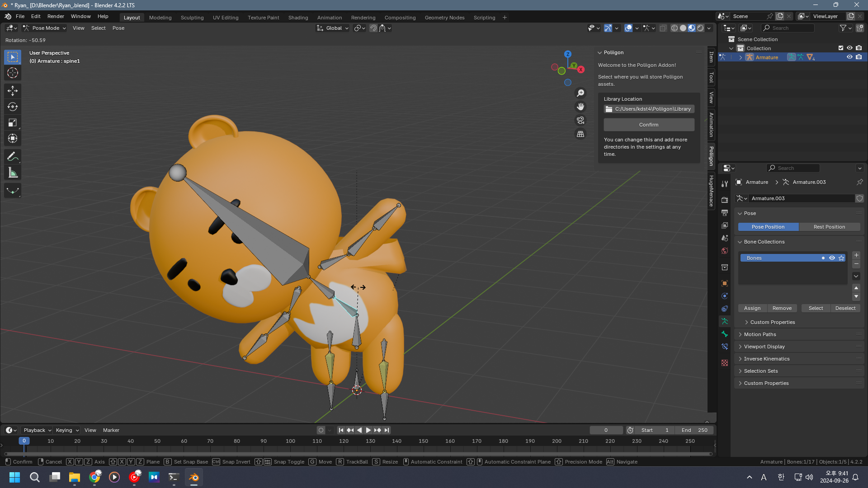
Task: Switch perspective/orthographic grid icon
Action: pyautogui.click(x=580, y=134)
